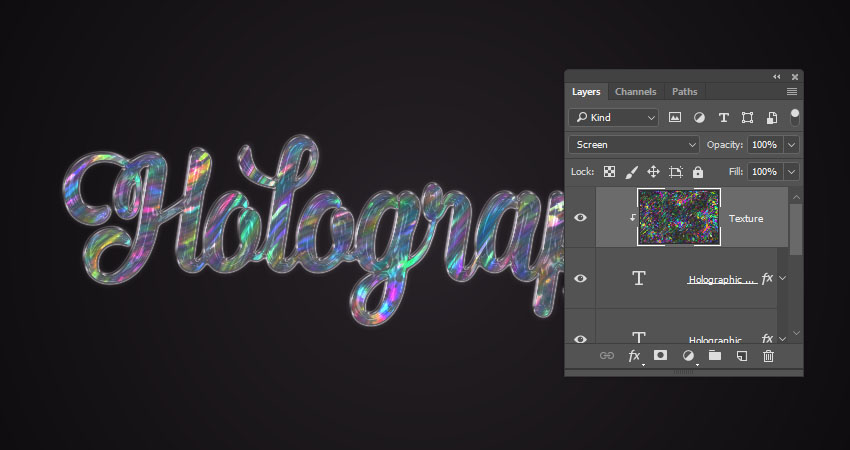Viewport: 850px width, 450px height.
Task: Click the Fill 100% value field
Action: pos(765,172)
